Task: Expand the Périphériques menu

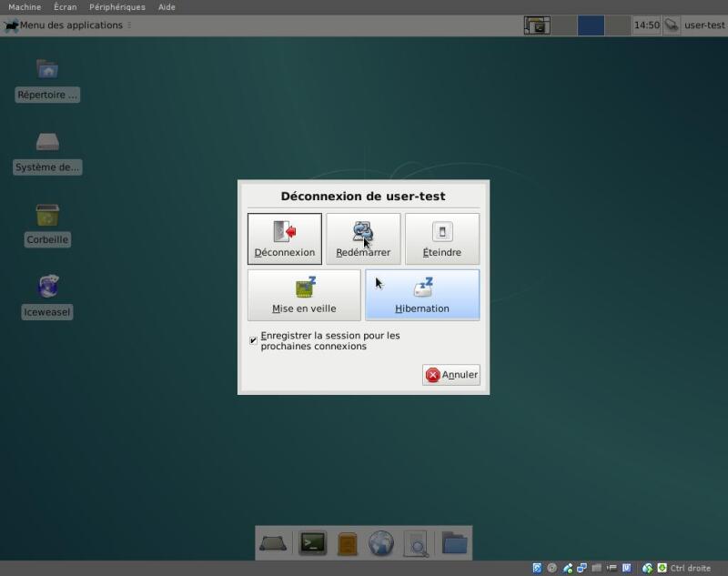Action: tap(116, 7)
